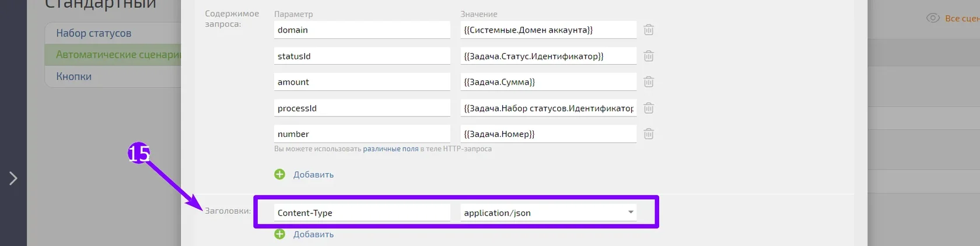Delete the number parameter row
The height and width of the screenshot is (246, 980).
[x=649, y=134]
